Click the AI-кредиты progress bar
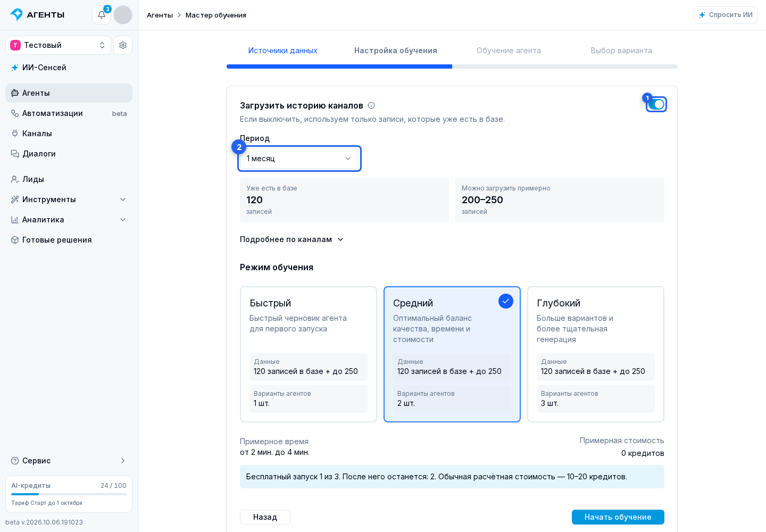The image size is (766, 532). [69, 494]
